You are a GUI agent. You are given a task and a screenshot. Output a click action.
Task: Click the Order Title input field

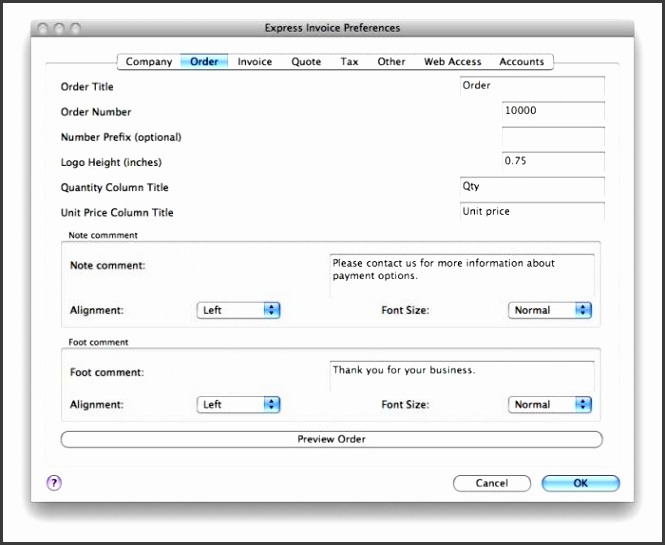tap(532, 86)
